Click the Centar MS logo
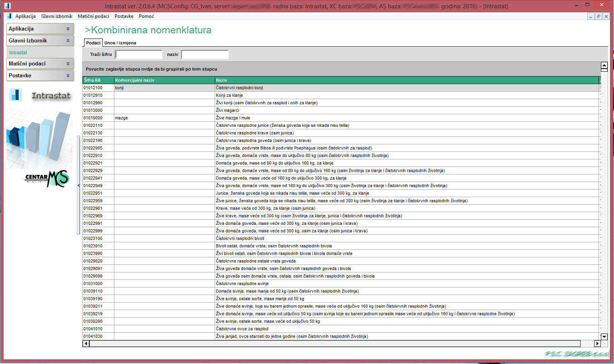This screenshot has height=364, width=614. [47, 178]
